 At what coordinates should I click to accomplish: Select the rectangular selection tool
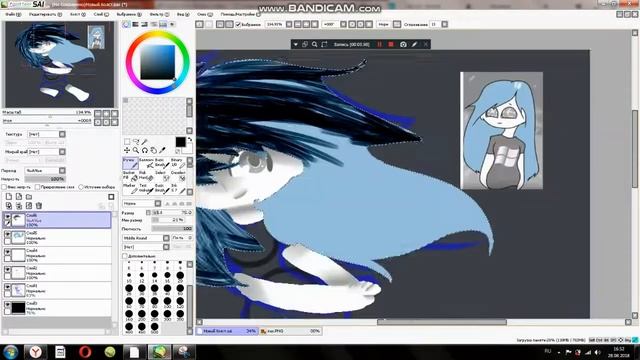click(x=127, y=142)
